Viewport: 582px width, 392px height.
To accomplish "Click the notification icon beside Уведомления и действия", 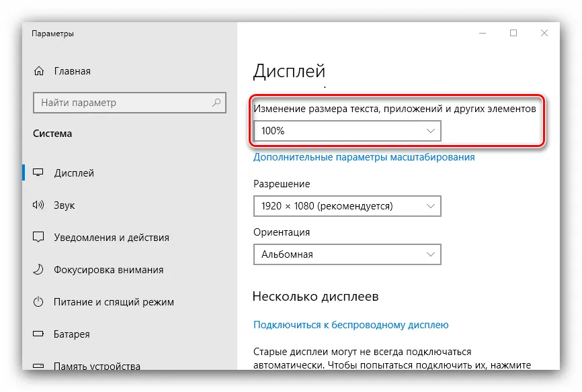I will 38,237.
